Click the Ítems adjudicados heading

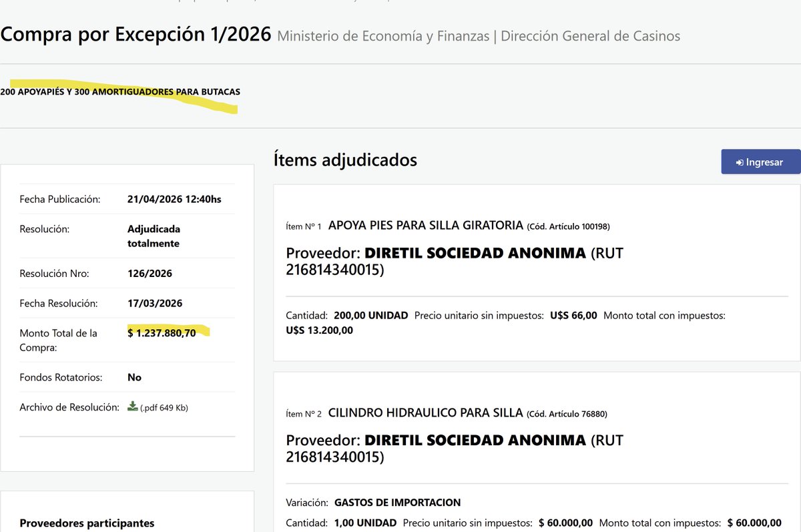pos(345,160)
